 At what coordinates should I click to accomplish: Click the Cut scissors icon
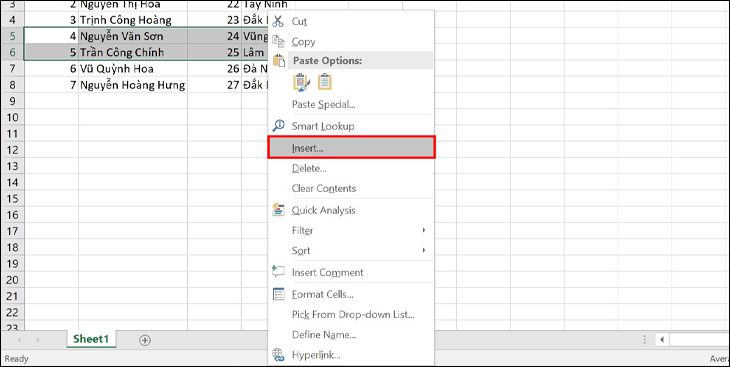tap(278, 21)
